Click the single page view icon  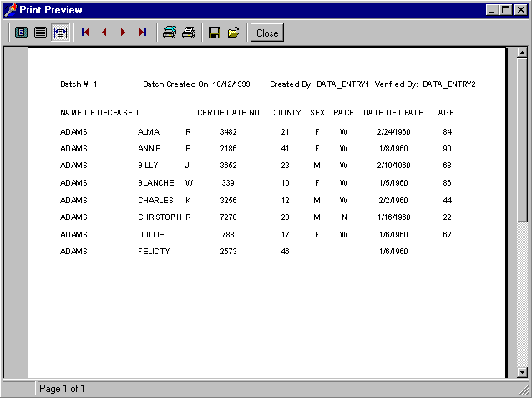coord(21,33)
